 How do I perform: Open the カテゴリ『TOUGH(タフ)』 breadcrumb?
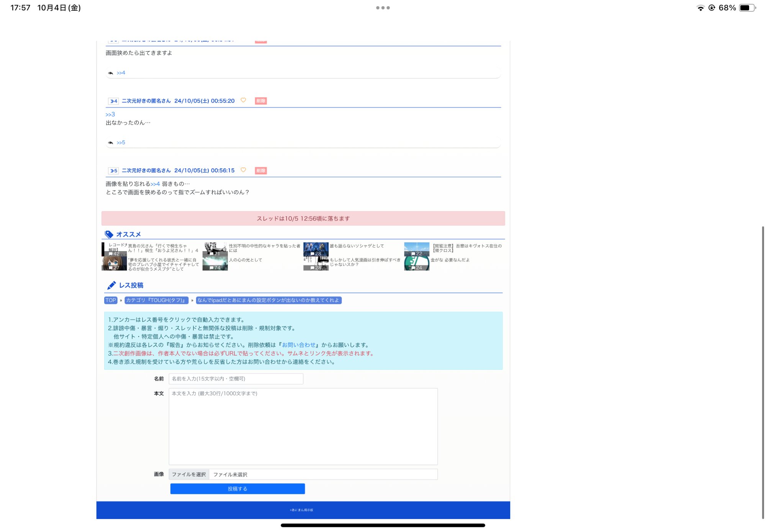pos(156,300)
